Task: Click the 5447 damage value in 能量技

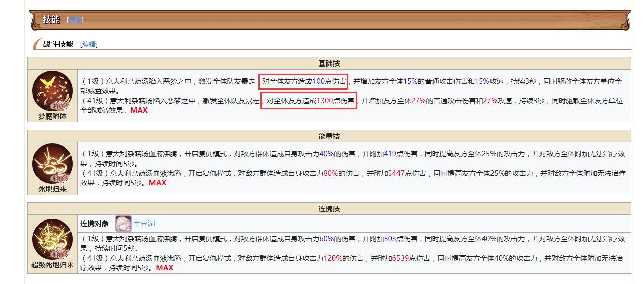Action: (396, 173)
